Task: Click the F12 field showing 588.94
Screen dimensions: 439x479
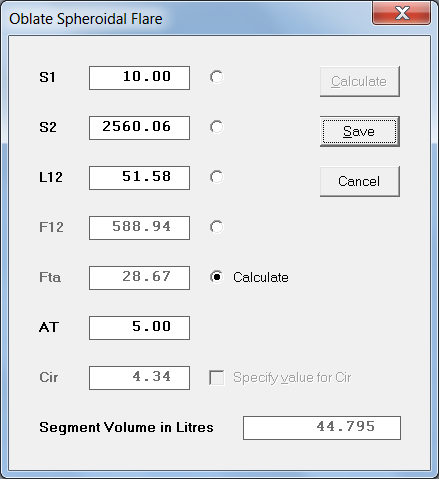Action: [x=139, y=228]
